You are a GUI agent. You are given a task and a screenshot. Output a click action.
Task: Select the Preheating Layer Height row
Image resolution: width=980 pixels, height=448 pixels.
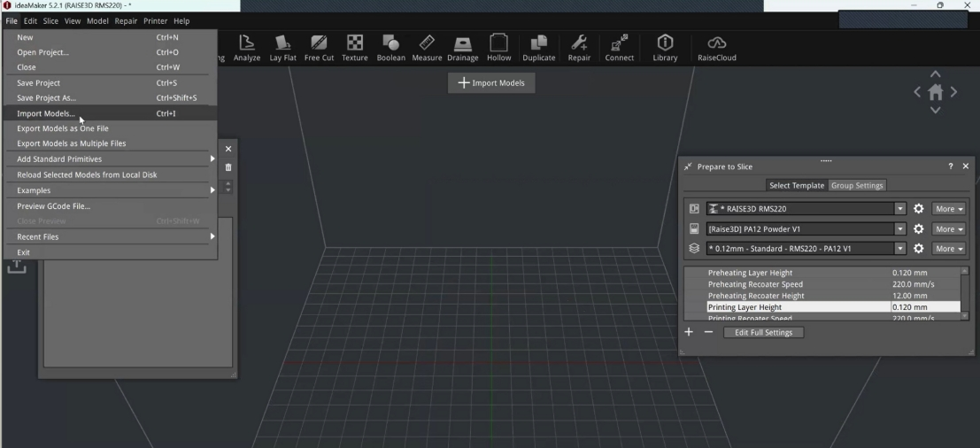[x=822, y=273]
